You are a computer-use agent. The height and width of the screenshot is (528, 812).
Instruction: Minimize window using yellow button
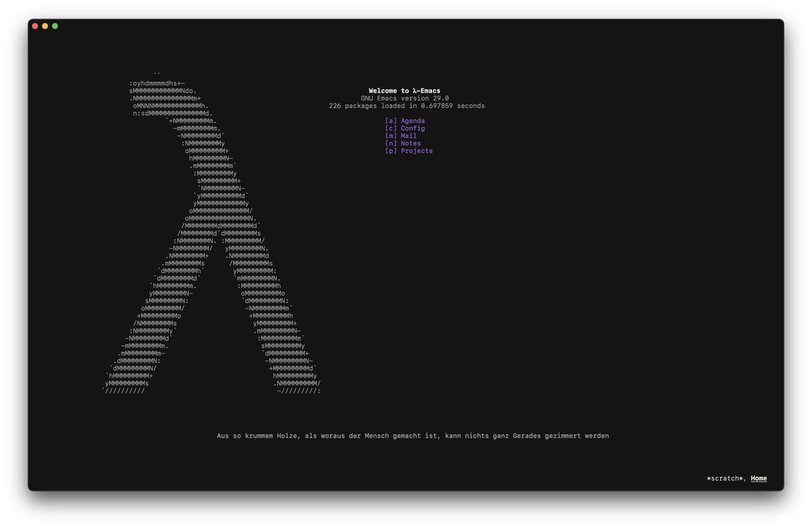click(45, 26)
